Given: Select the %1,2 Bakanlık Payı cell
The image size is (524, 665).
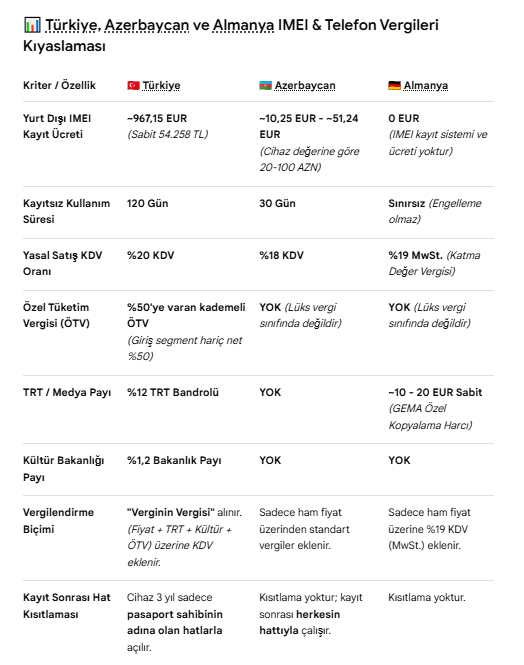Looking at the screenshot, I should [x=174, y=461].
